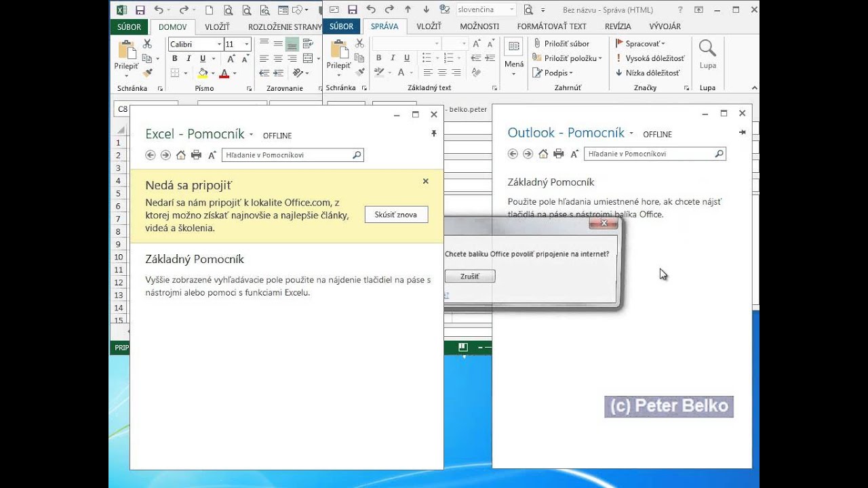This screenshot has width=868, height=488.
Task: Toggle italic in Excel's Písmo group
Action: (x=189, y=59)
